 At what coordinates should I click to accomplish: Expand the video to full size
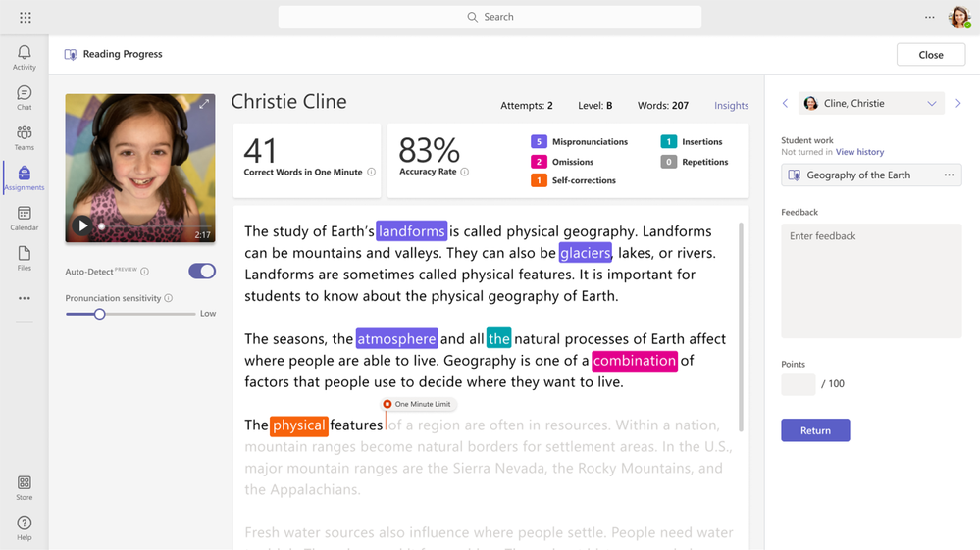click(204, 104)
